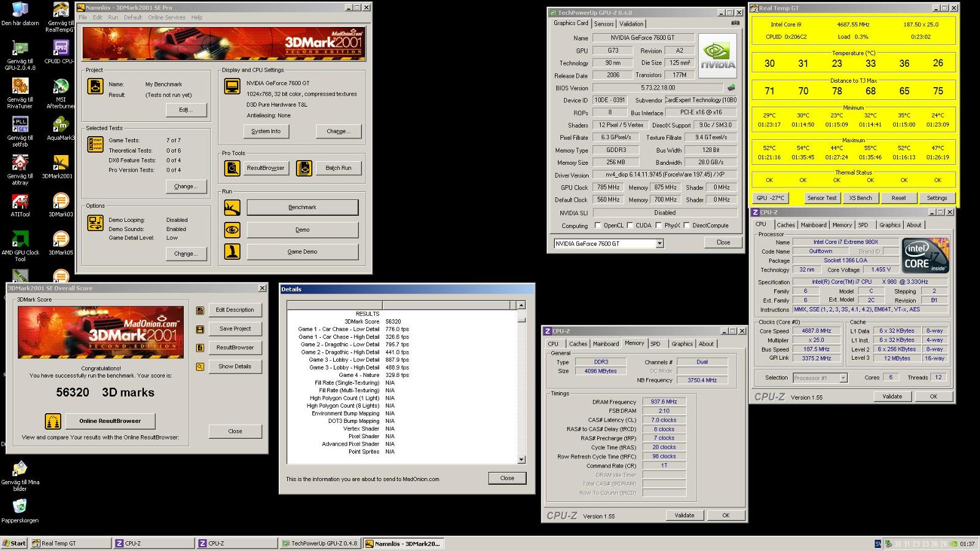
Task: Click the Change button in Options section
Action: (186, 254)
